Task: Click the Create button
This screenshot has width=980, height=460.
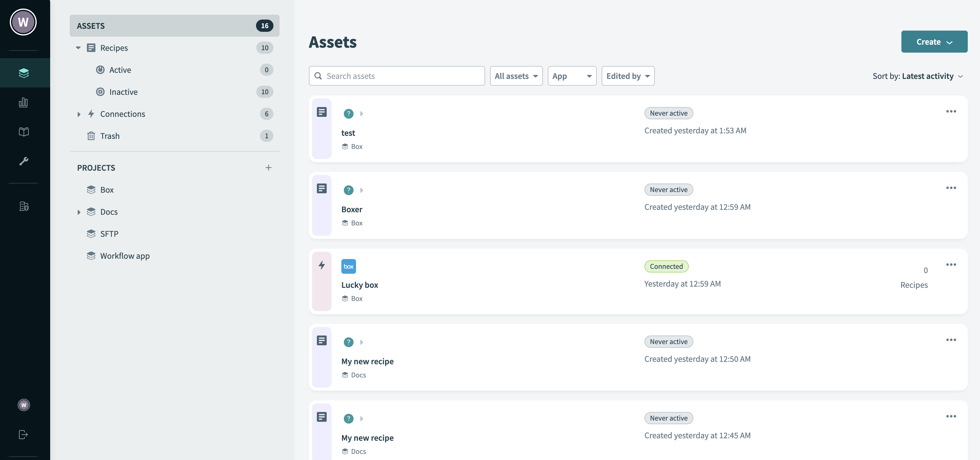Action: point(934,42)
